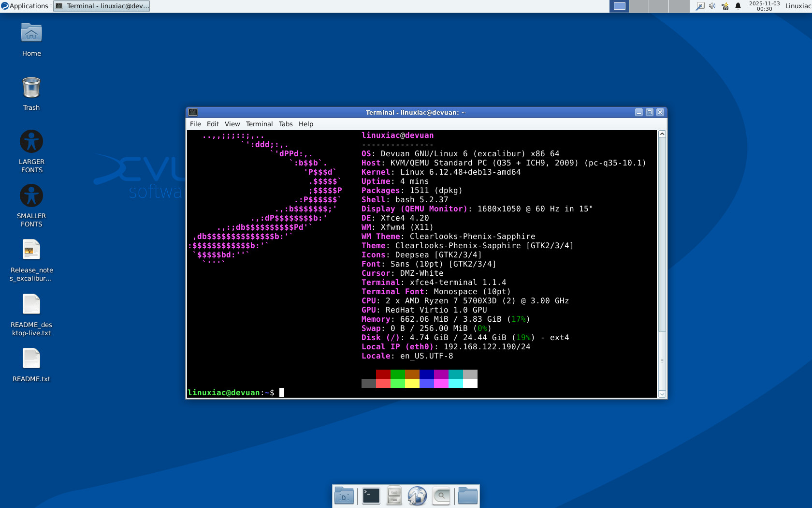Open the file manager cabinet icon
The height and width of the screenshot is (508, 812).
click(394, 496)
